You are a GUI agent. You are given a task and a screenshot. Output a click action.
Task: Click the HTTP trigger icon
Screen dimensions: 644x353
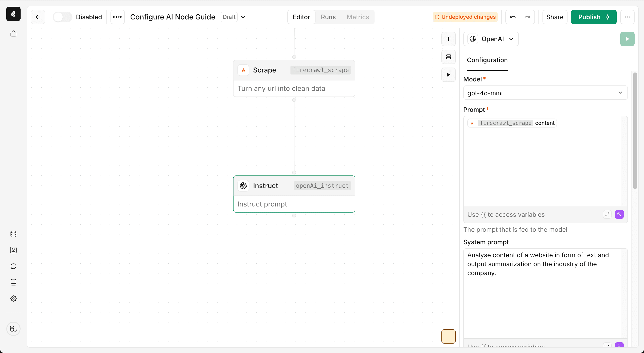point(117,17)
